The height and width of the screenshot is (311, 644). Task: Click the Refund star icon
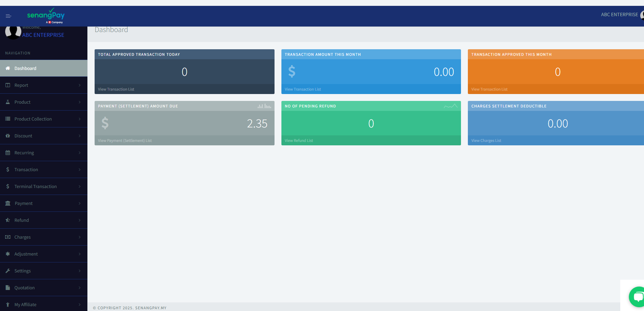pyautogui.click(x=8, y=220)
